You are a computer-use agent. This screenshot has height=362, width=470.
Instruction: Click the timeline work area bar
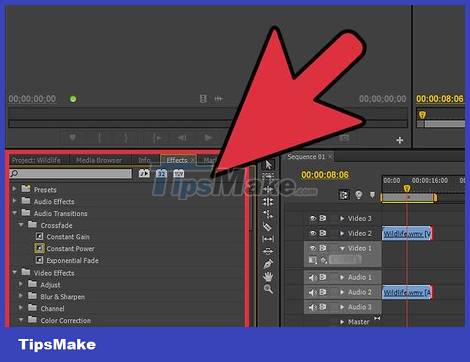point(408,198)
